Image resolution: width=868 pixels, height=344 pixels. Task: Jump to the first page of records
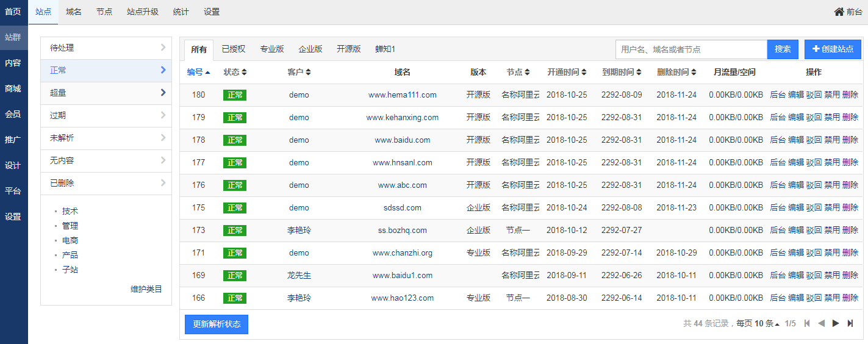click(807, 323)
